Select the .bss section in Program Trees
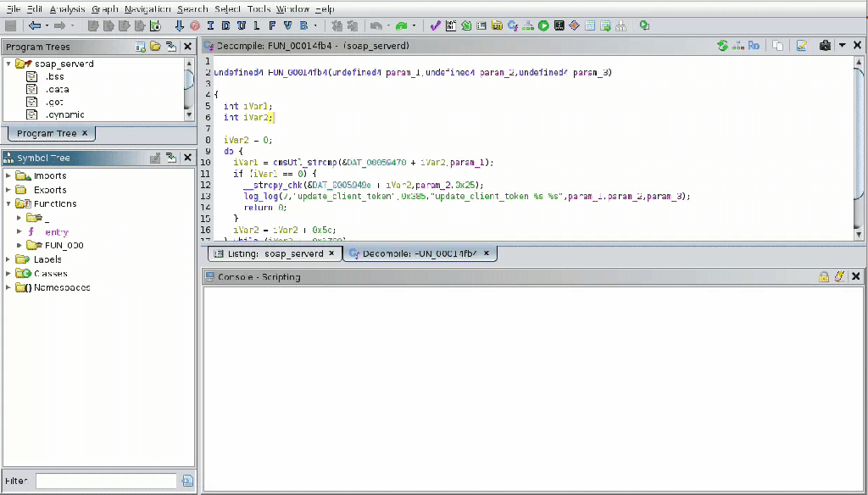 (54, 76)
